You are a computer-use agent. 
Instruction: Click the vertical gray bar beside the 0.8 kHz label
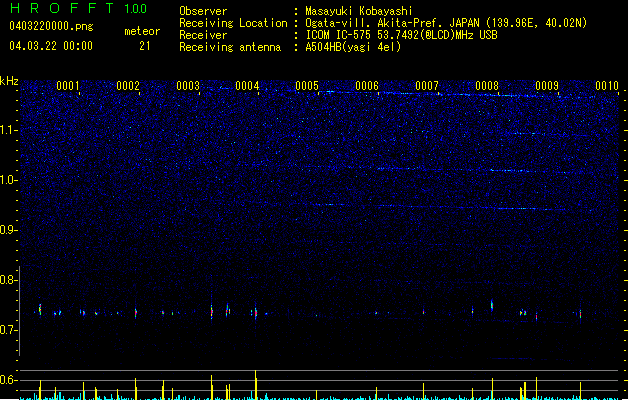[x=19, y=310]
